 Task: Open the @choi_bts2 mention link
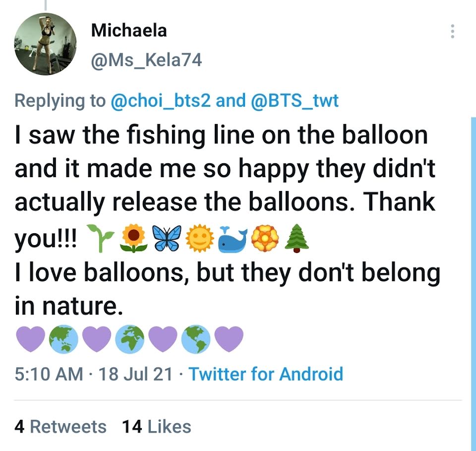[161, 101]
